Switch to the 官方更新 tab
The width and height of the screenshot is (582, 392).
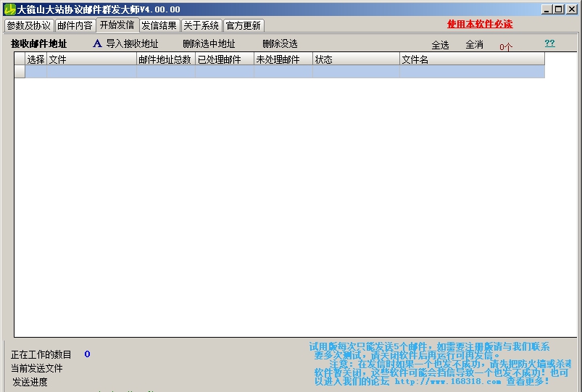pos(243,25)
